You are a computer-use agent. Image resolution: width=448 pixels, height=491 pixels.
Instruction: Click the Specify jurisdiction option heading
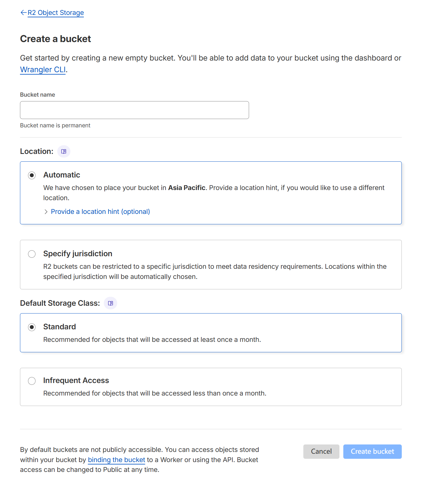(78, 254)
